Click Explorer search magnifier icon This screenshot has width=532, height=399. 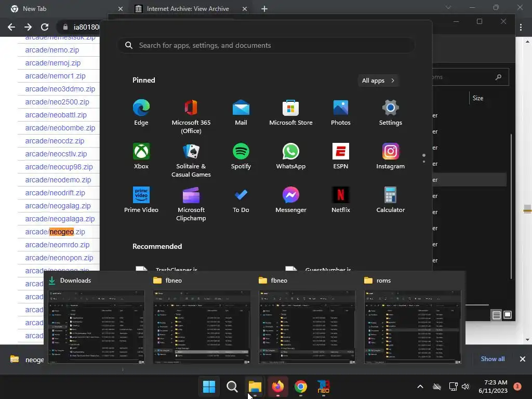pos(498,77)
